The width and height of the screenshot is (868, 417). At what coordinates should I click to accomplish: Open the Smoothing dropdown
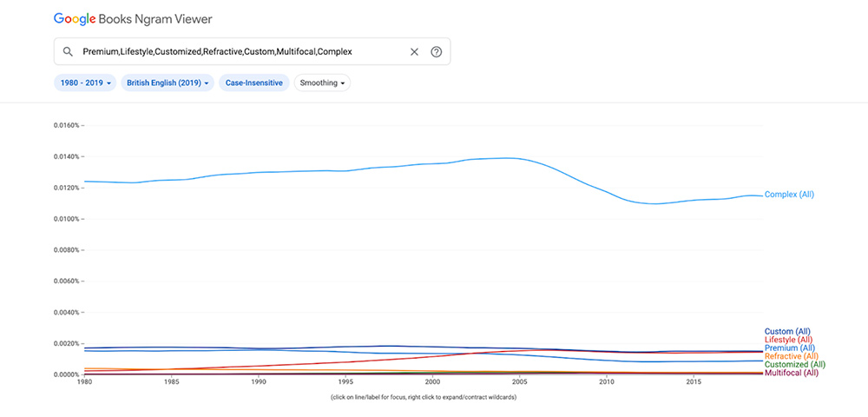[x=322, y=83]
